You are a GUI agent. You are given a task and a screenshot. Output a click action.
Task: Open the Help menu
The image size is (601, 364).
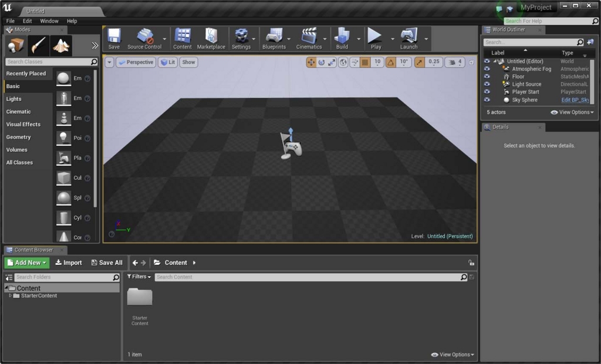click(x=72, y=21)
